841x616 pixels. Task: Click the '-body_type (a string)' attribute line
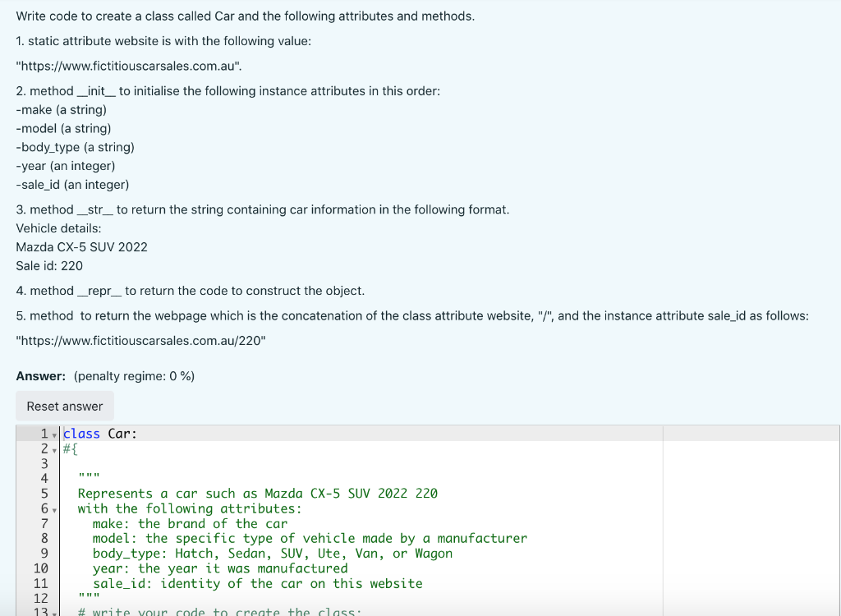[75, 147]
